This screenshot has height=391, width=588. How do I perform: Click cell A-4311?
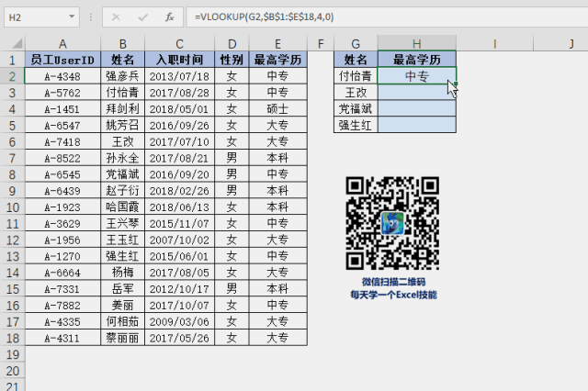[x=62, y=338]
